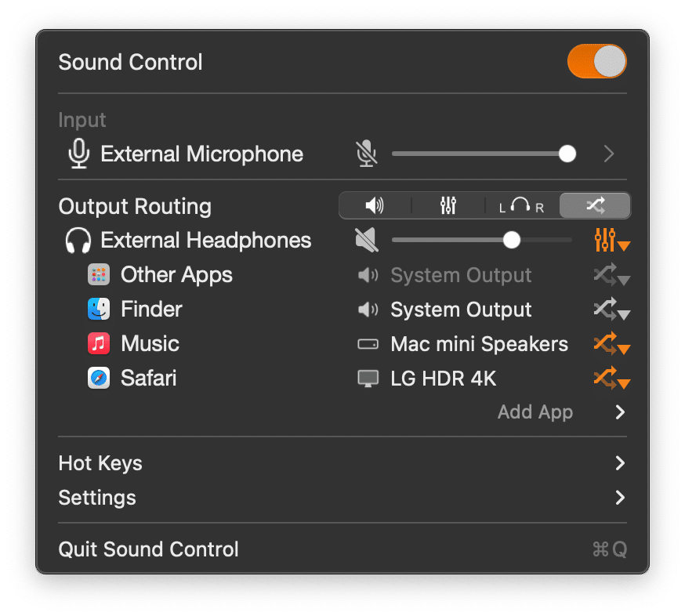The width and height of the screenshot is (685, 616).
Task: Open routing dropdown for Music app
Action: (x=611, y=344)
